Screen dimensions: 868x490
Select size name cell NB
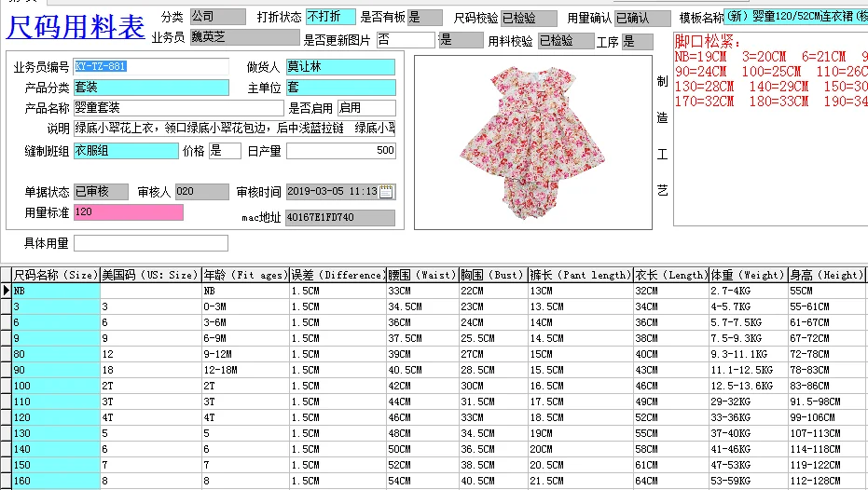[x=56, y=291]
